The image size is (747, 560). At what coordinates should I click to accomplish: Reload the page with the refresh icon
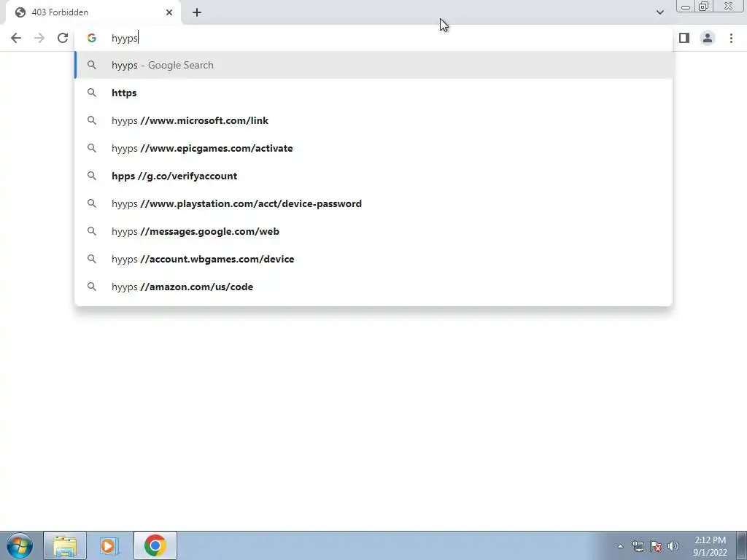point(63,38)
